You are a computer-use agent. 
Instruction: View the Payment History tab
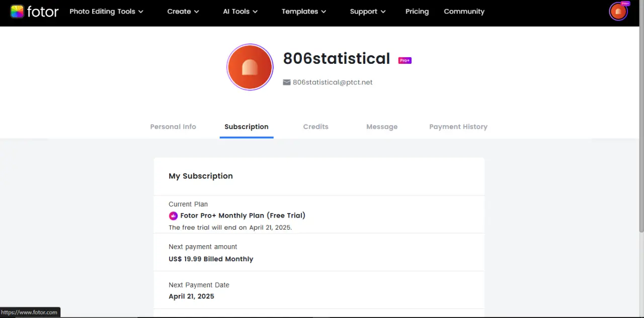[x=458, y=127]
